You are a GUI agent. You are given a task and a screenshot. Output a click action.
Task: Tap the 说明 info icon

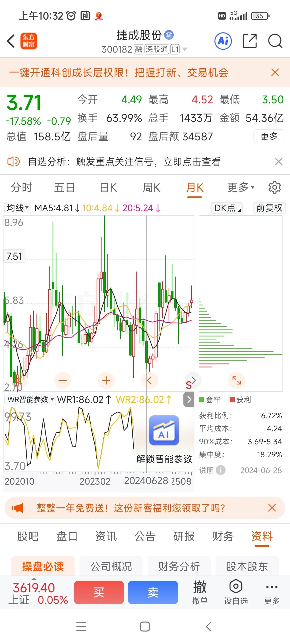[x=221, y=470]
